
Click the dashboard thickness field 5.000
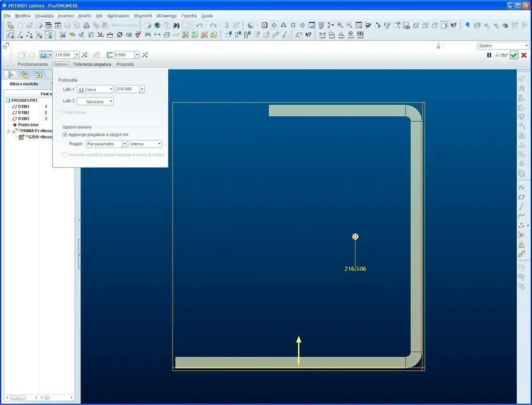coord(124,54)
